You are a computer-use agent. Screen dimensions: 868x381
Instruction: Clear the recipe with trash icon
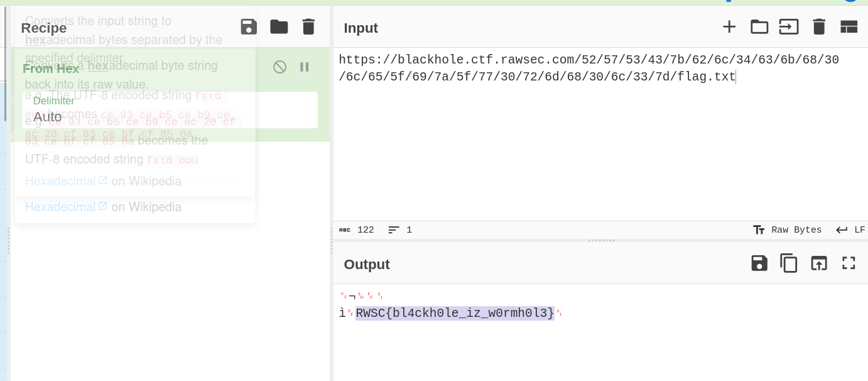pos(308,26)
